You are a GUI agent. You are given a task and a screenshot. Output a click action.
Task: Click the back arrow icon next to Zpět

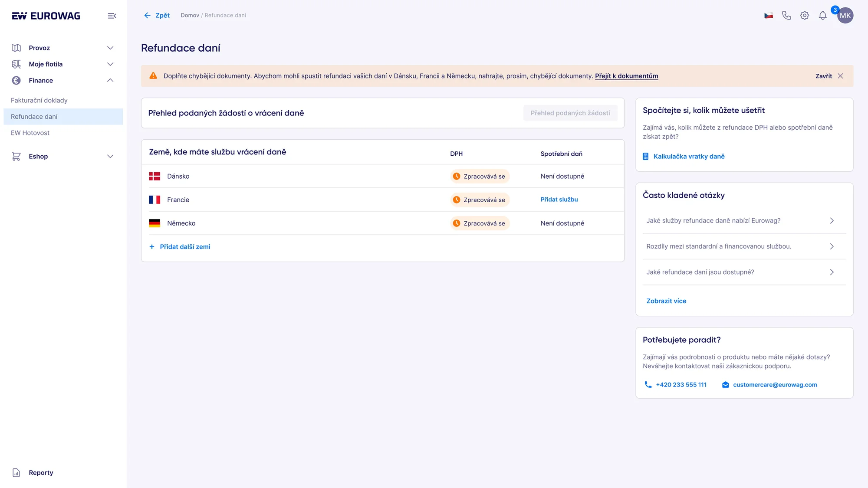pyautogui.click(x=147, y=15)
